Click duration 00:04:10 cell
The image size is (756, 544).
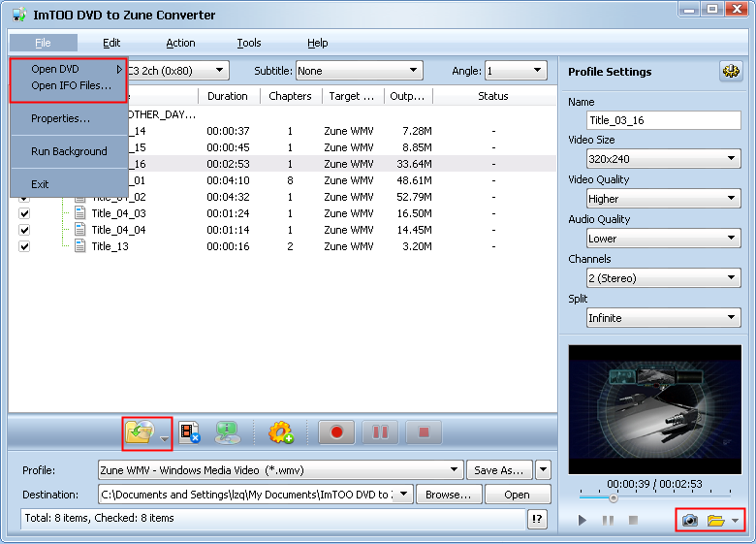coord(228,180)
